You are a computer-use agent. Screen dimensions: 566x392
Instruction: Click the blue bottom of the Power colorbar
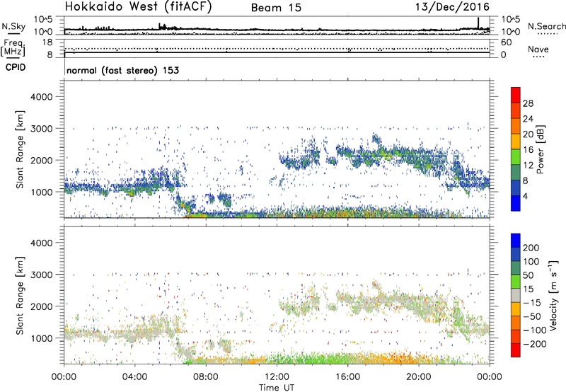(x=516, y=203)
